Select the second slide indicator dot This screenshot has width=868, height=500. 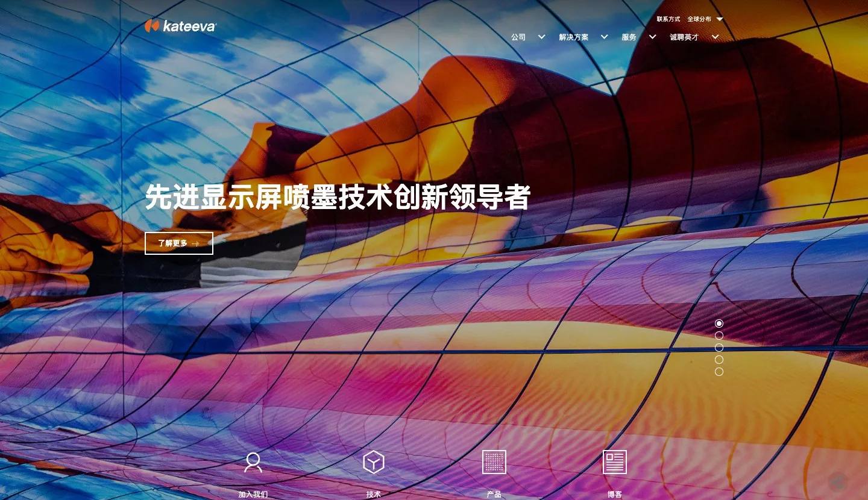[719, 336]
